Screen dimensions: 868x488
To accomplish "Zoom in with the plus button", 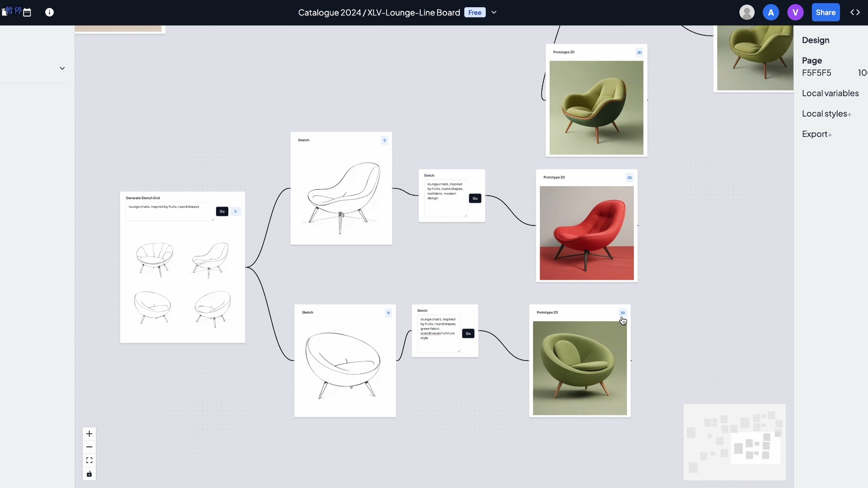I will (x=89, y=434).
